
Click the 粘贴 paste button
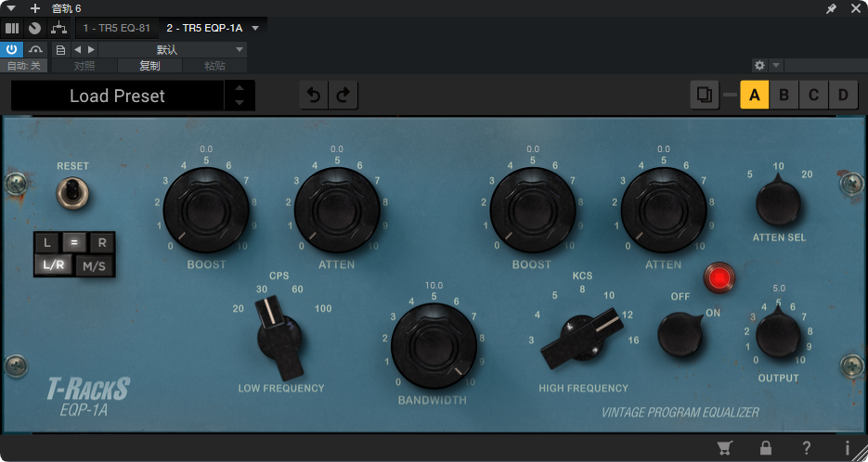coord(214,66)
